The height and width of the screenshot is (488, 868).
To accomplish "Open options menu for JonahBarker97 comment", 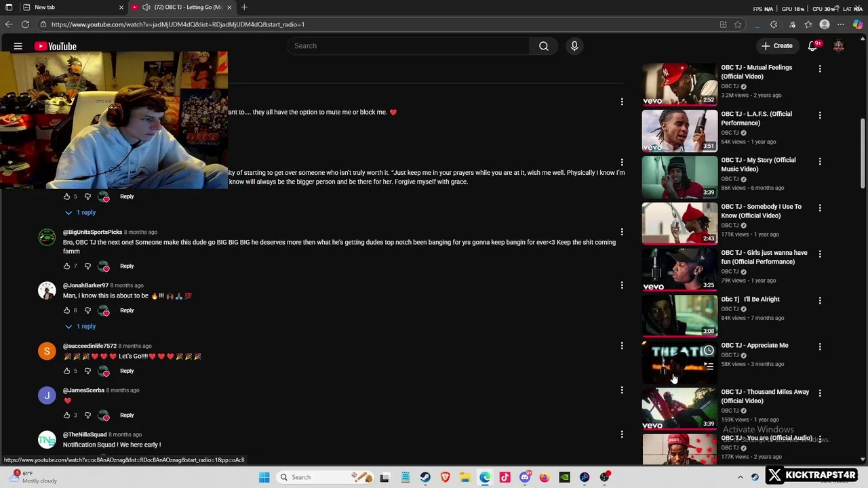I will tap(622, 285).
